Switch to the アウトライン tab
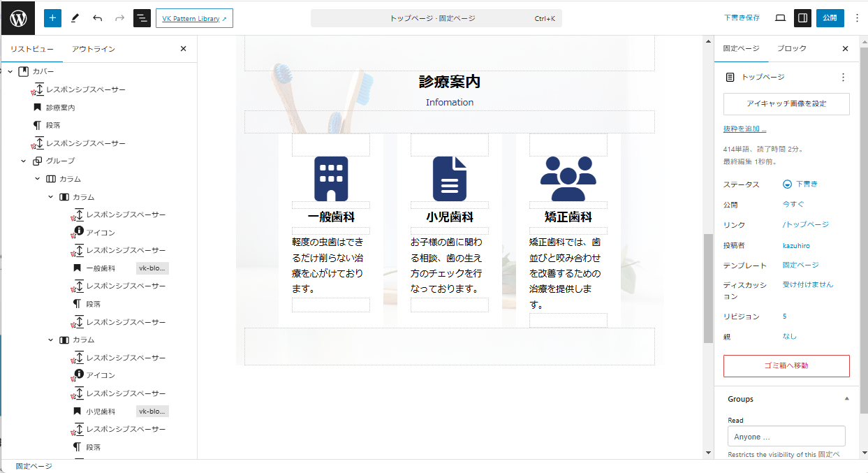 [x=94, y=49]
